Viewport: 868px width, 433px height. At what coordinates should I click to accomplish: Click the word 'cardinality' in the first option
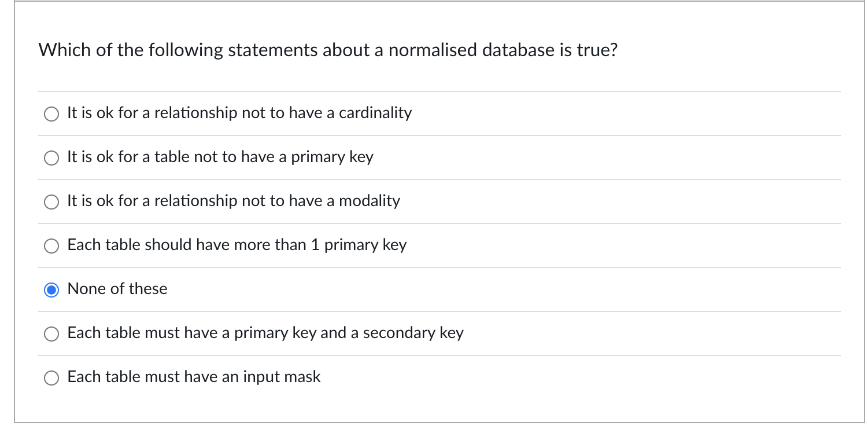click(375, 113)
